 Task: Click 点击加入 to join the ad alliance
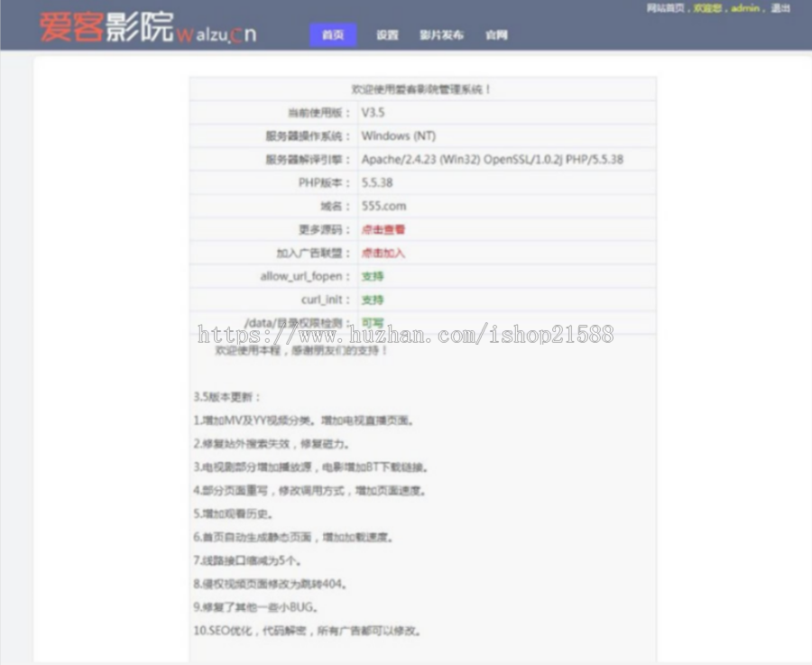382,253
